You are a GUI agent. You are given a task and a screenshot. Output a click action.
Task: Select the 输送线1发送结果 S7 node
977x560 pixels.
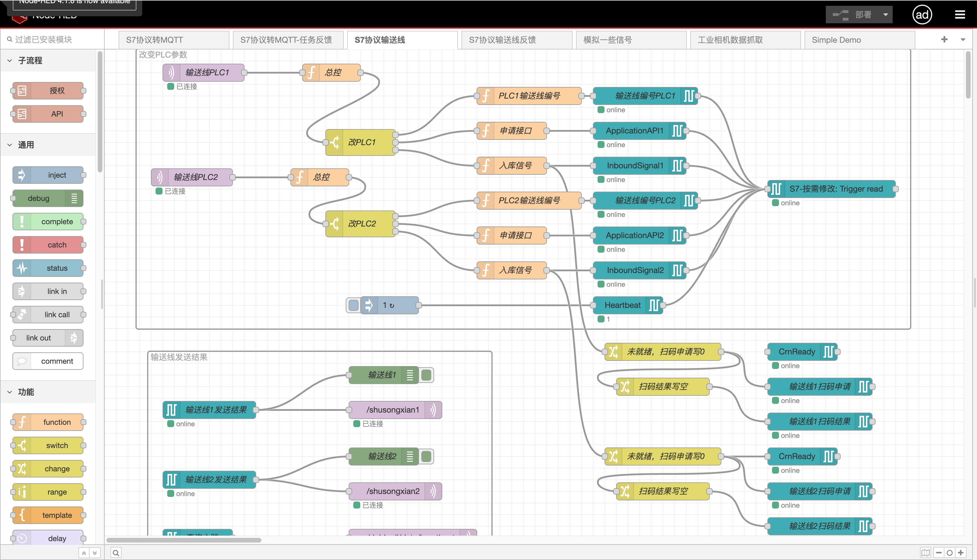pyautogui.click(x=209, y=410)
